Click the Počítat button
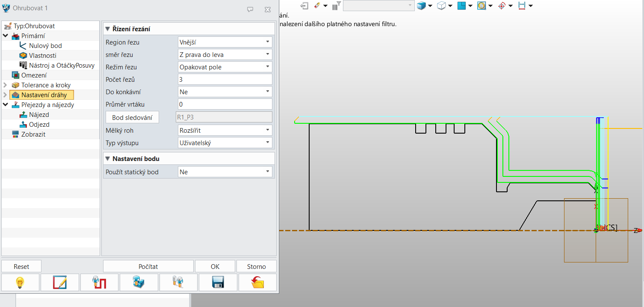The width and height of the screenshot is (644, 307). click(148, 266)
